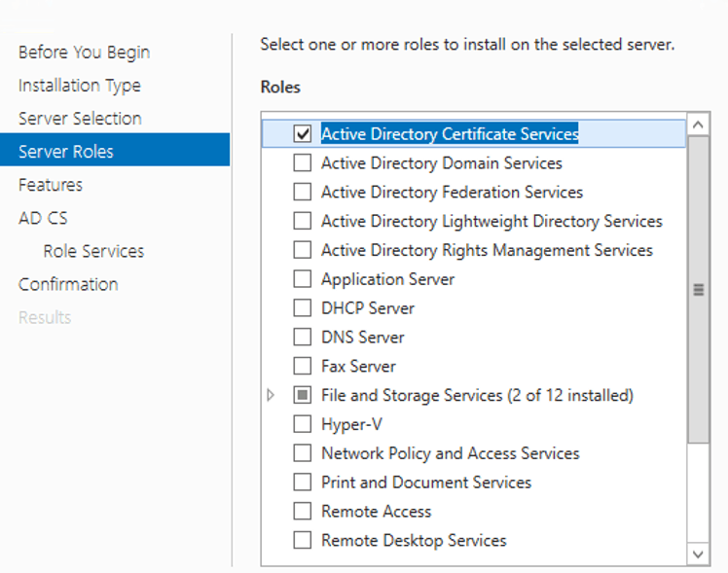Switch to Server Selection step

[x=80, y=119]
